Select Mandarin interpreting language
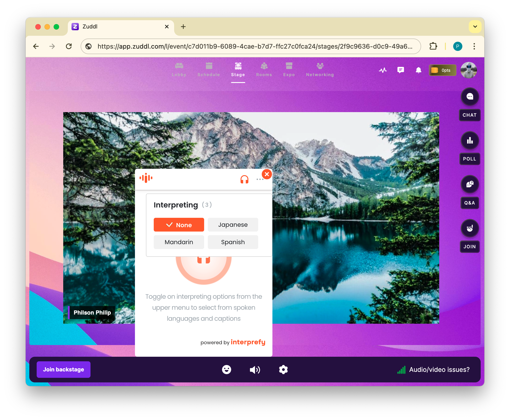 click(179, 242)
